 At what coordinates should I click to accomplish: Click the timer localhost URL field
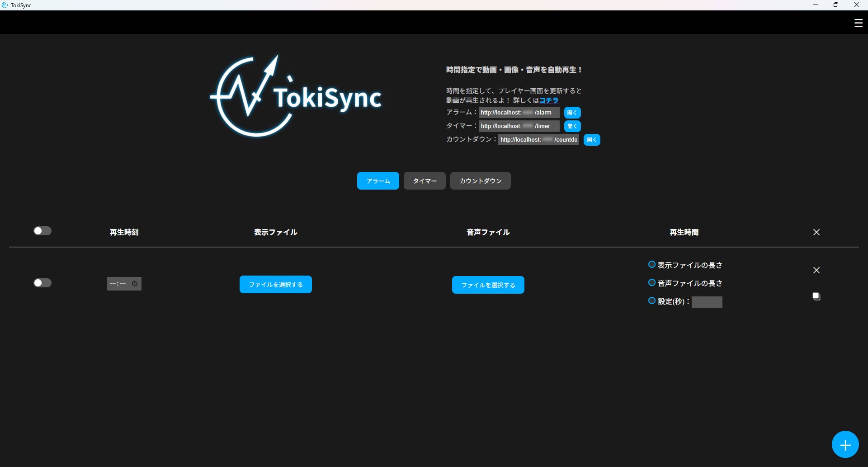(519, 126)
